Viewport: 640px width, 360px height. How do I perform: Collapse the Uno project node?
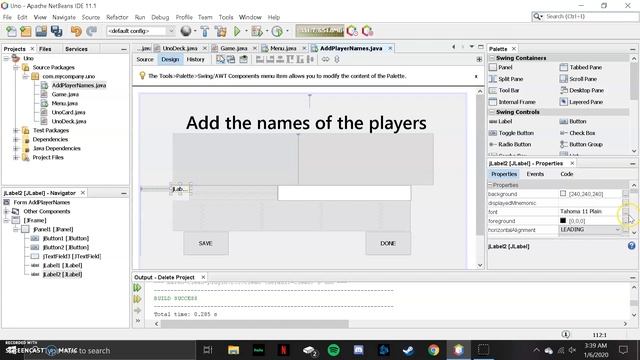6,58
